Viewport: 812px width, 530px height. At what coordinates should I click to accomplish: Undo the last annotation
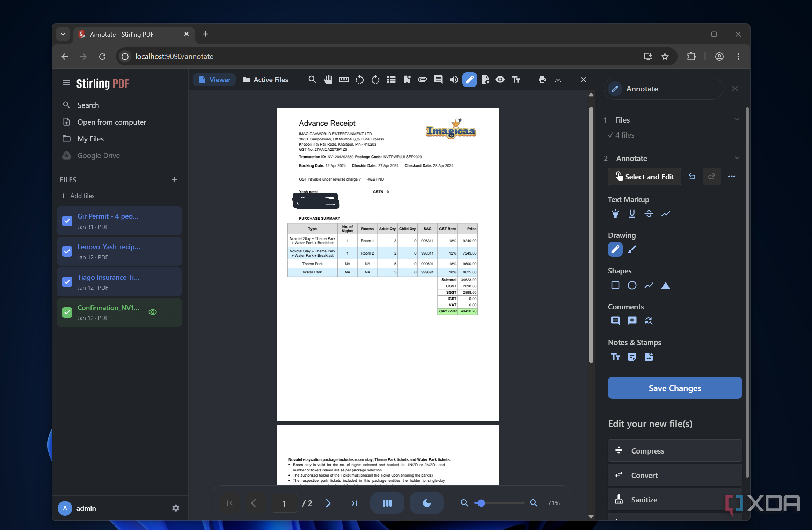[x=692, y=177]
